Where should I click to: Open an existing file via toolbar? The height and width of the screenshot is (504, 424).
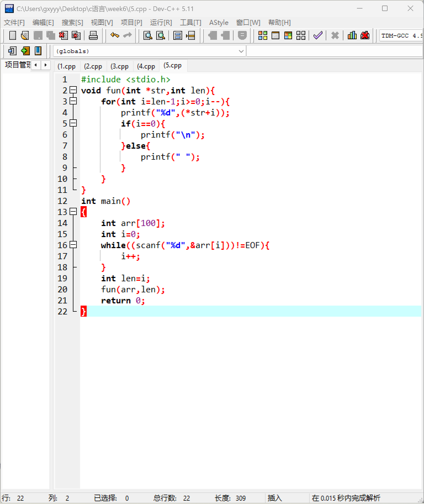(x=25, y=35)
